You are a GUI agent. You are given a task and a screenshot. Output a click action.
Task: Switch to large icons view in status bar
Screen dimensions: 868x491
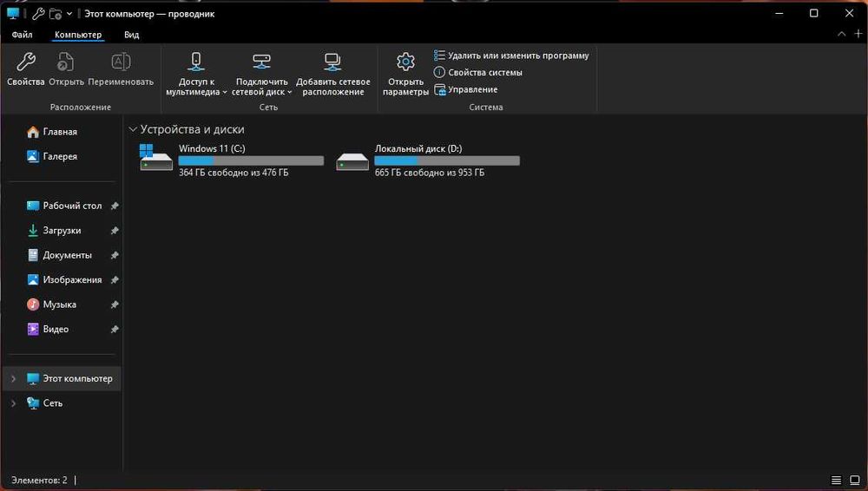(855, 480)
